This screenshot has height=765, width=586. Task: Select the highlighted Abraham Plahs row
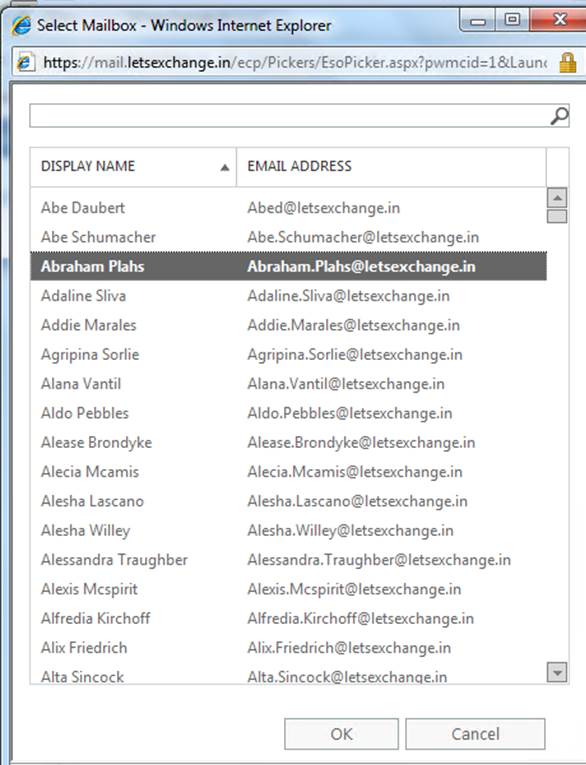pos(288,266)
